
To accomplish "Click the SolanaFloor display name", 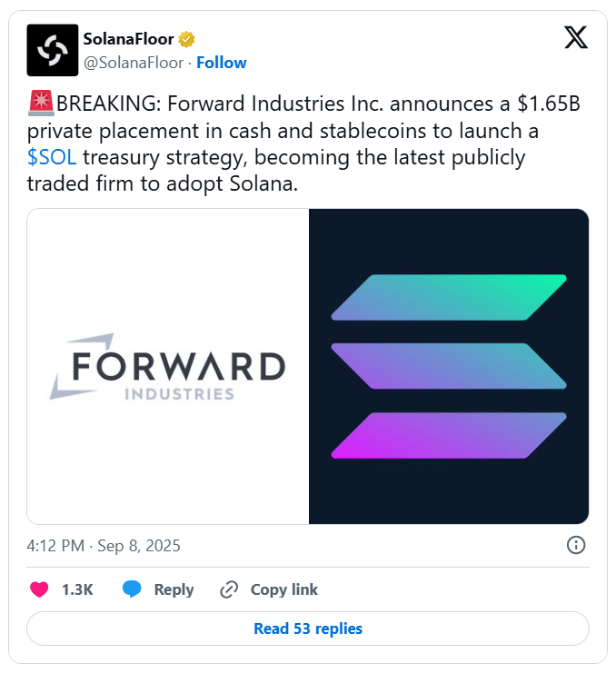I will pyautogui.click(x=127, y=39).
